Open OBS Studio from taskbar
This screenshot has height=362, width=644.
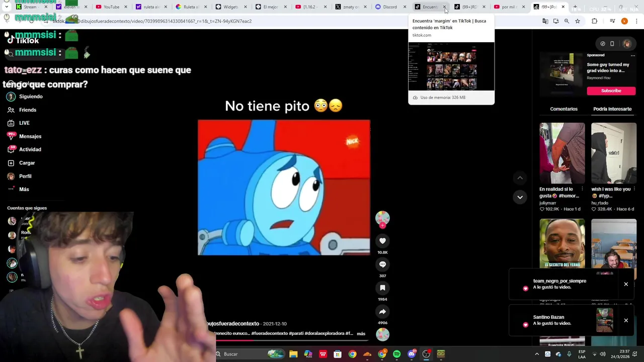point(426,354)
